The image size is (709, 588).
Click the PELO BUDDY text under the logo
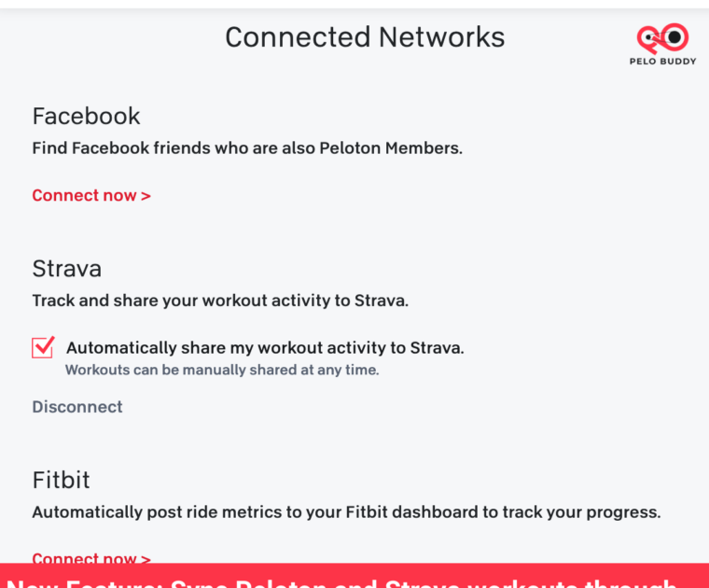coord(663,62)
